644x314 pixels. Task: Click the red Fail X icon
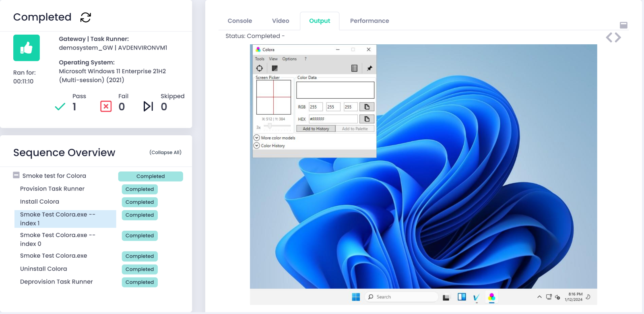[x=106, y=106]
